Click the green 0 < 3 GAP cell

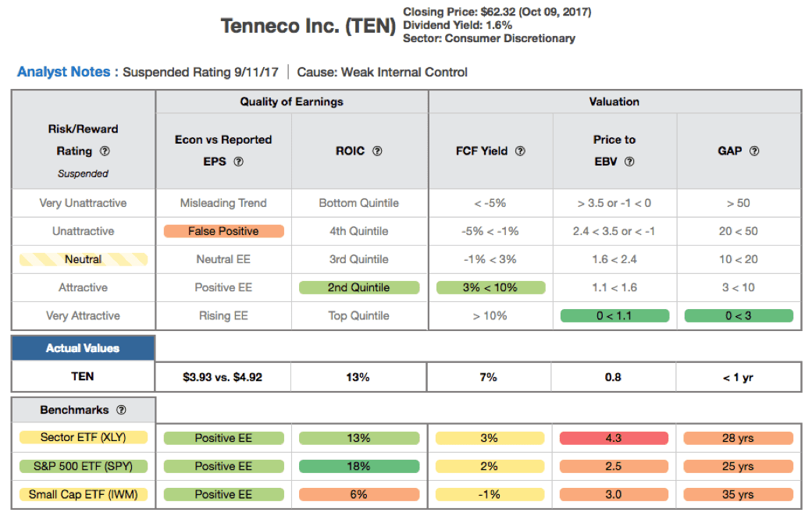739,315
